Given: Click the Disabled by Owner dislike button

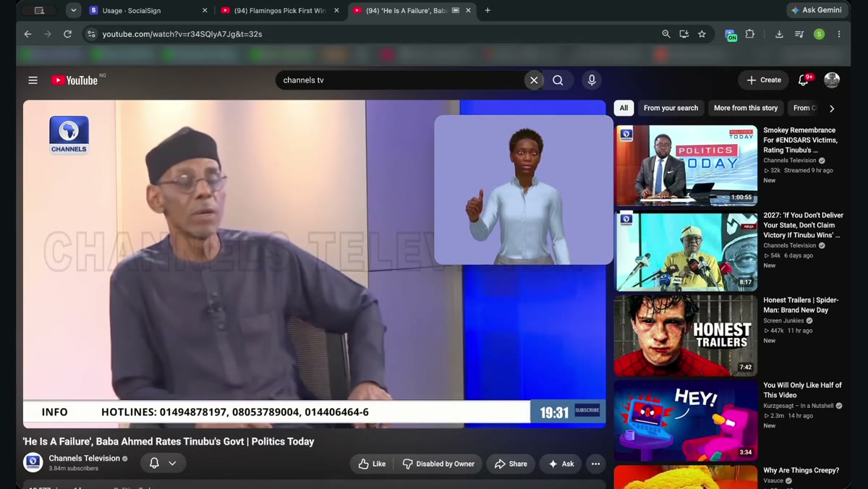Looking at the screenshot, I should point(438,464).
